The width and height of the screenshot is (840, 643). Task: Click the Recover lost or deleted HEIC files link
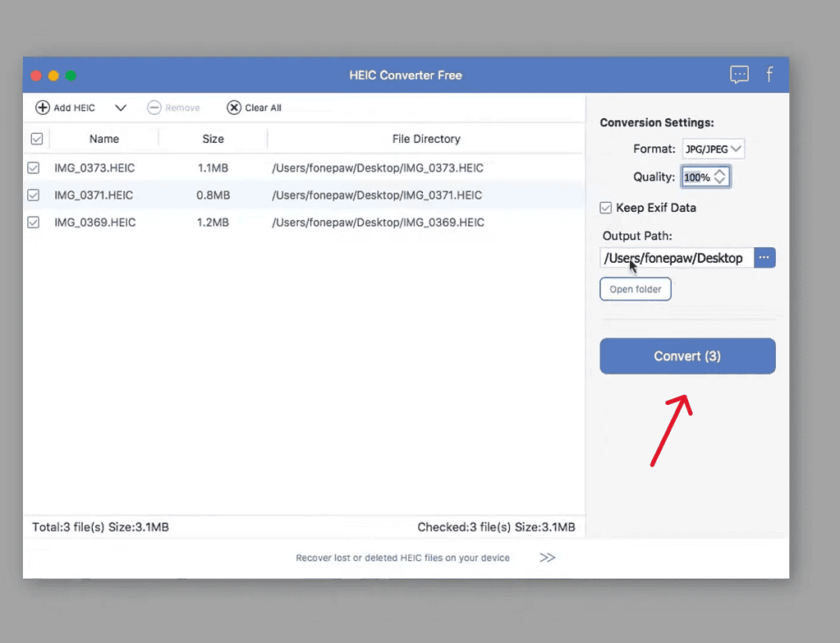tap(402, 558)
